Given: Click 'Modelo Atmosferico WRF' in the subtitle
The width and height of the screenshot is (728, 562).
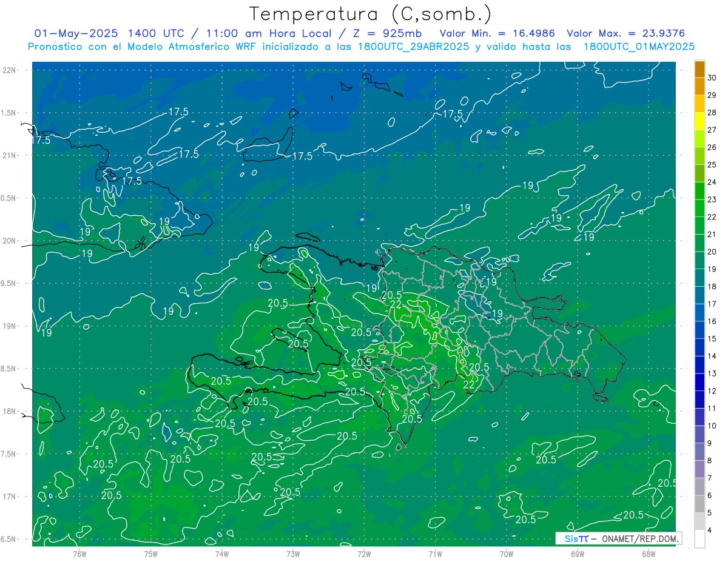Looking at the screenshot, I should point(194,47).
